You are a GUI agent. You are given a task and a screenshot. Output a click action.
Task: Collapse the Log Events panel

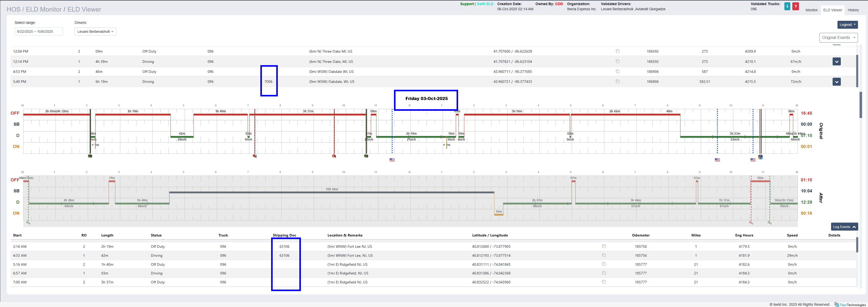[x=844, y=227]
